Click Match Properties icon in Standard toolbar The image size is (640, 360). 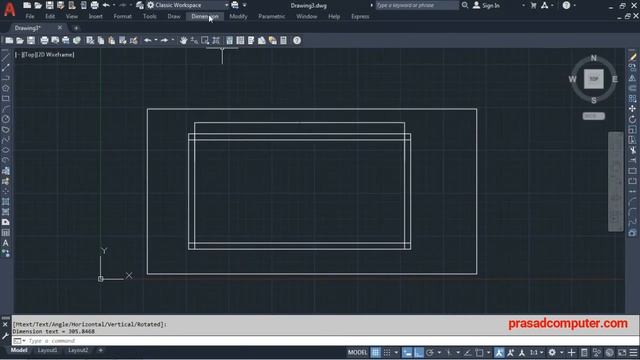click(133, 40)
